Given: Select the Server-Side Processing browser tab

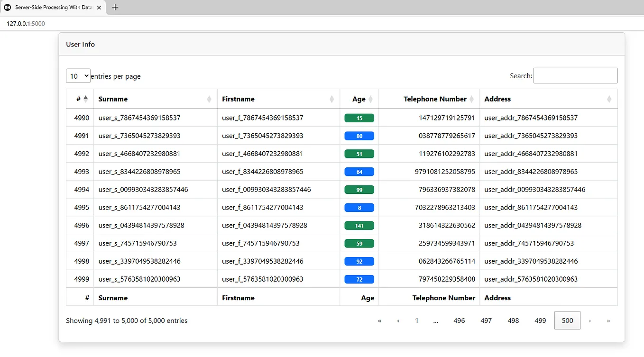Looking at the screenshot, I should pyautogui.click(x=53, y=8).
